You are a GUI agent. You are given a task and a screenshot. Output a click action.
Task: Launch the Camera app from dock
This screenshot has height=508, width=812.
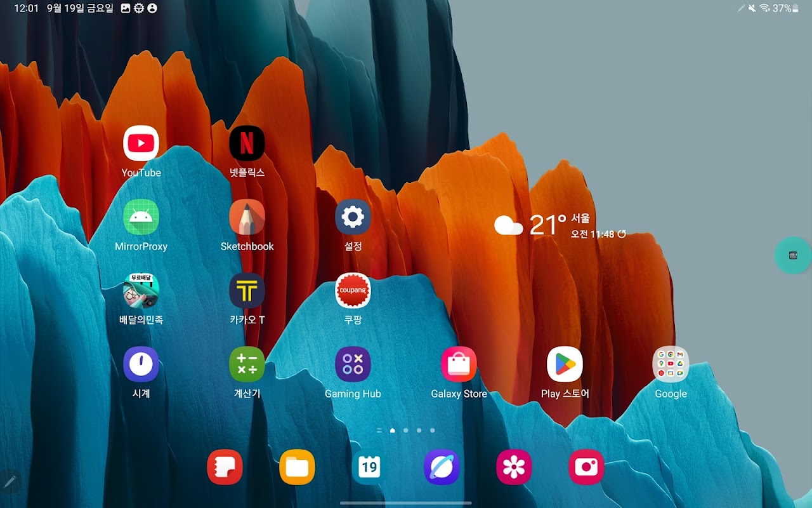(586, 467)
